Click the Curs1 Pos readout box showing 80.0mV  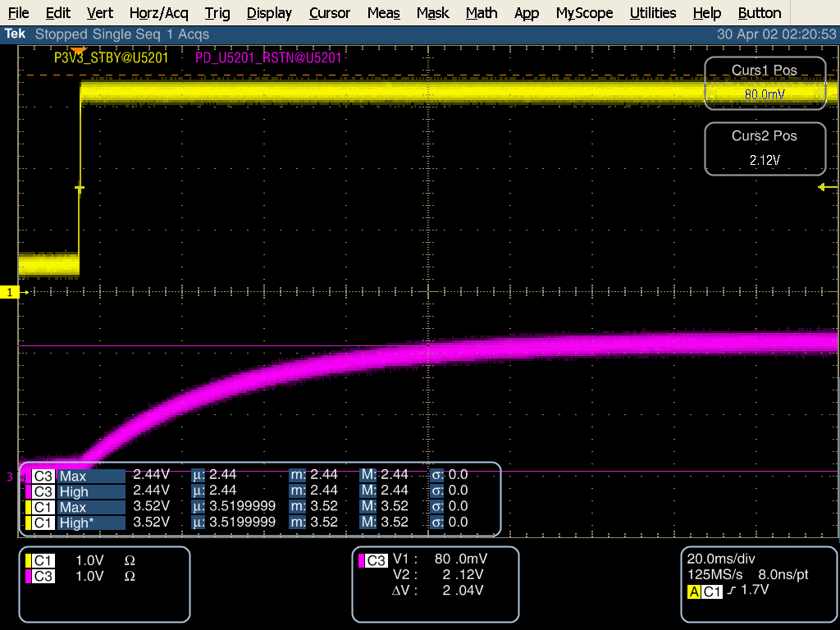click(x=765, y=83)
